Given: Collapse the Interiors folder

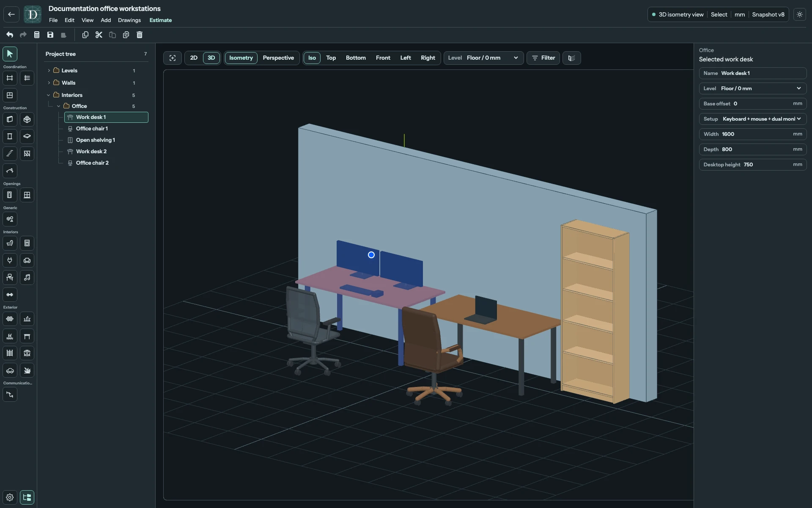Looking at the screenshot, I should tap(49, 95).
